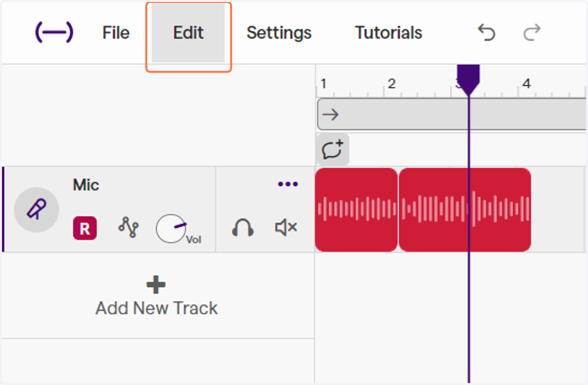
Task: Open the Edit menu
Action: pyautogui.click(x=188, y=33)
